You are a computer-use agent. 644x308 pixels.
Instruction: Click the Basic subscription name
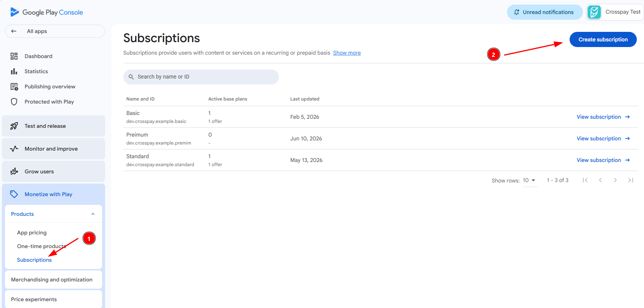(x=133, y=113)
